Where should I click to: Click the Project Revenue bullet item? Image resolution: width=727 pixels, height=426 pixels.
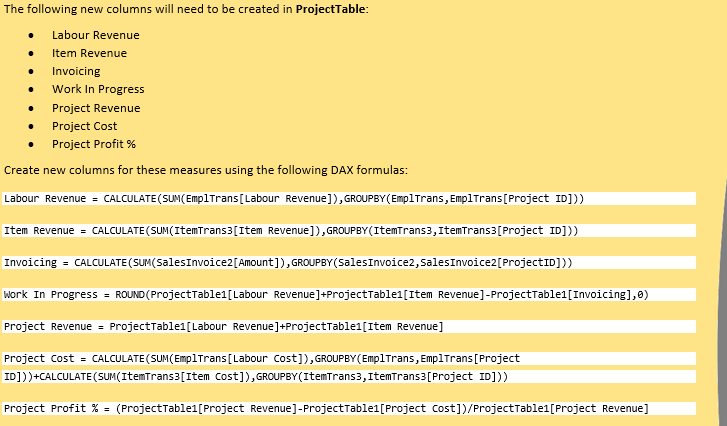(x=96, y=108)
